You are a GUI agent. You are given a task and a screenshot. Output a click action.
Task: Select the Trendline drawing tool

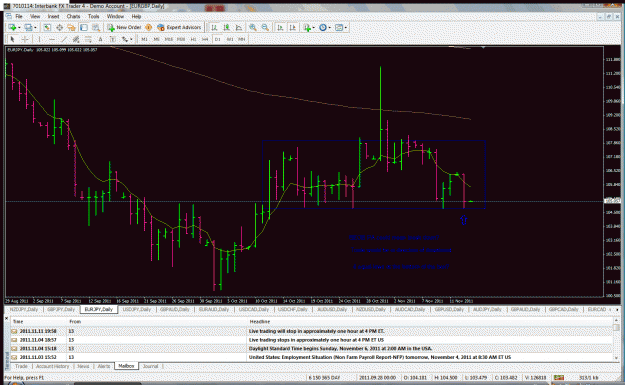(64, 39)
